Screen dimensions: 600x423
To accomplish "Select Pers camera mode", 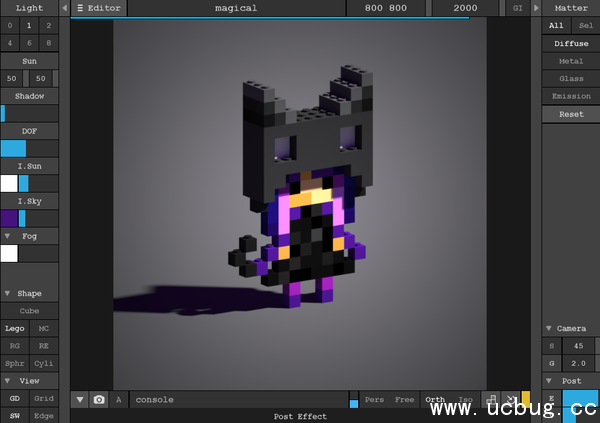I will (374, 400).
